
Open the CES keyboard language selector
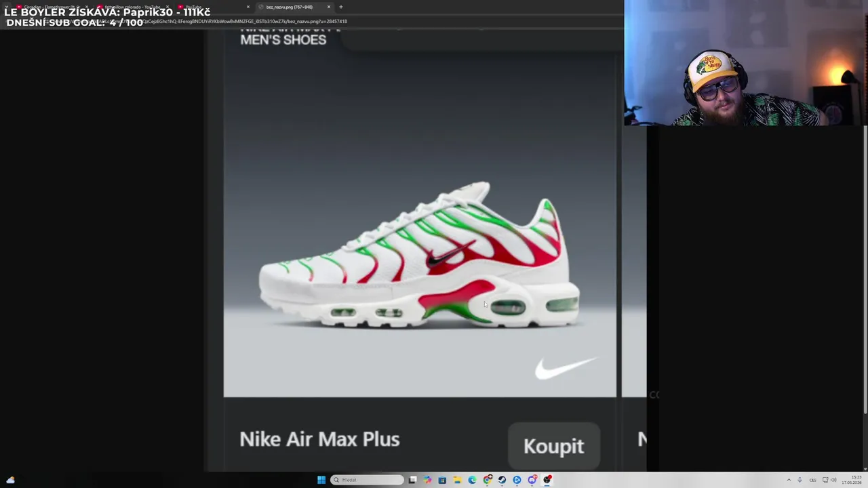pos(813,480)
